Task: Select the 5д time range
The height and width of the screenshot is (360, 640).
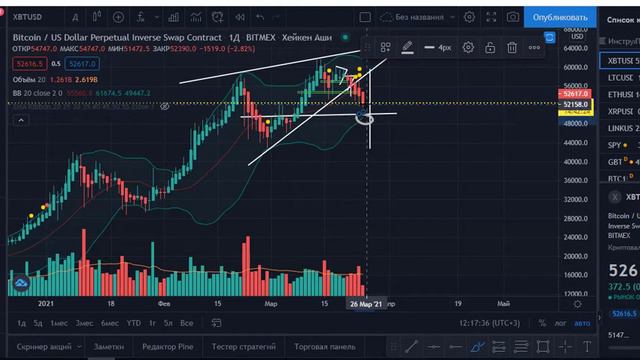Action: pyautogui.click(x=38, y=323)
